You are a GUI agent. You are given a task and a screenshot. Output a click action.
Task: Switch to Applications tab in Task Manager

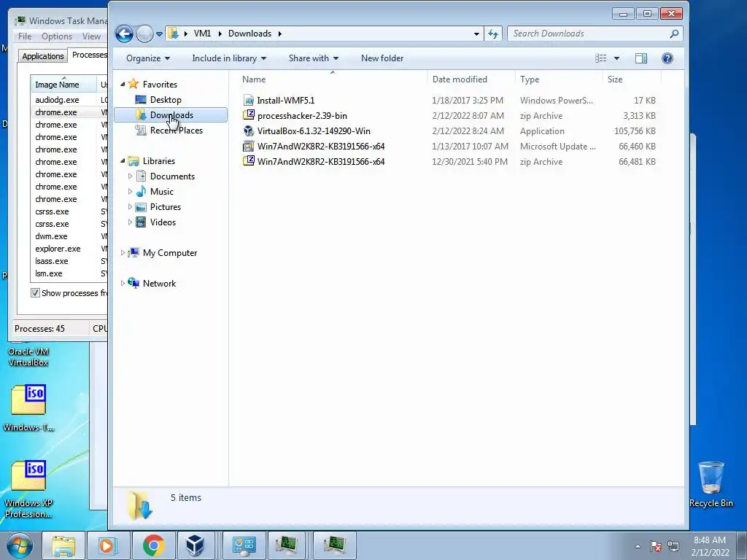[43, 55]
